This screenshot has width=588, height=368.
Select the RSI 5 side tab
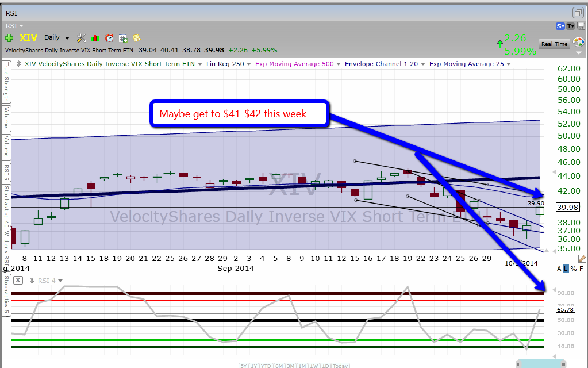(x=6, y=172)
